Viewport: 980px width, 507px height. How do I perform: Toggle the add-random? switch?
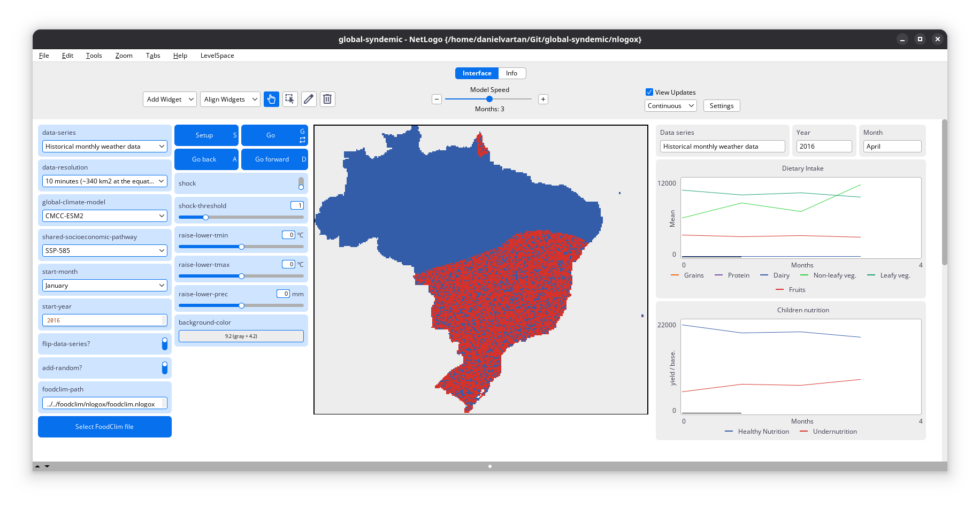point(165,368)
